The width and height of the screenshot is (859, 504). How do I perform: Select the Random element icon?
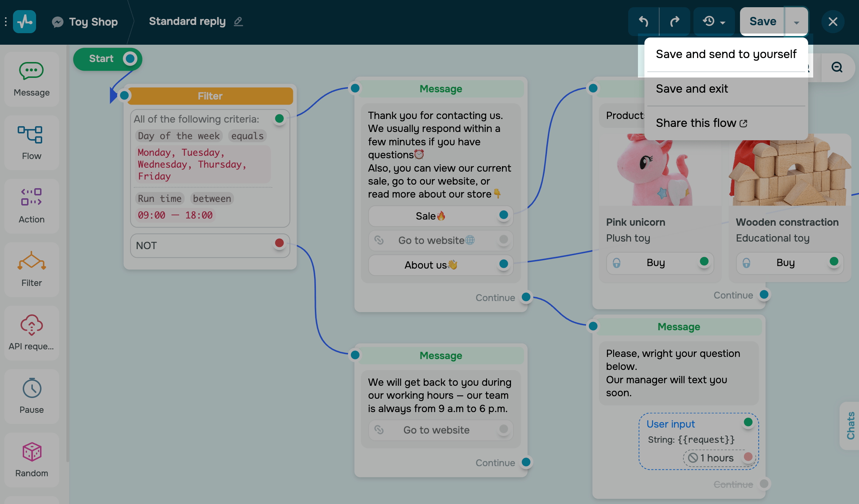(32, 452)
